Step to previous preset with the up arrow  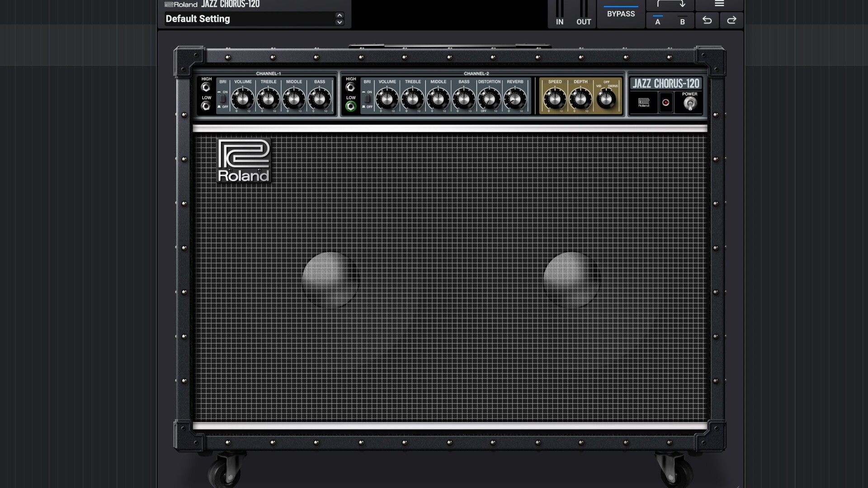pos(340,15)
